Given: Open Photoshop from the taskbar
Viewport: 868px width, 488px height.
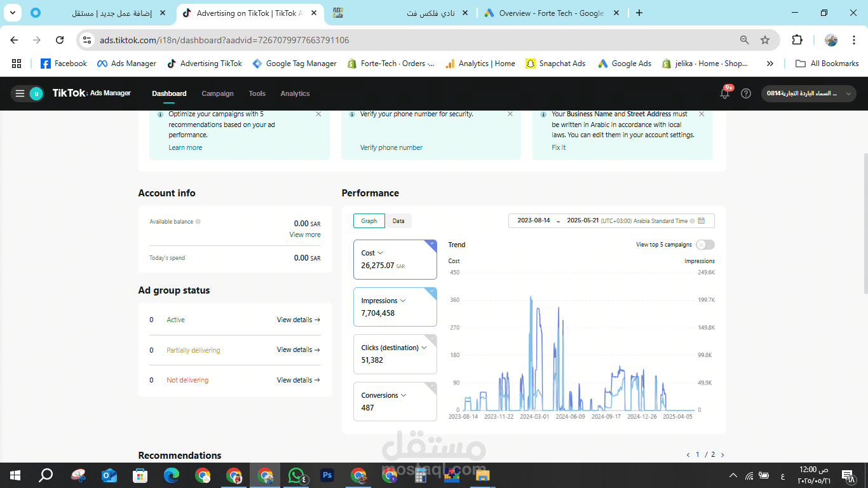Looking at the screenshot, I should (x=328, y=475).
